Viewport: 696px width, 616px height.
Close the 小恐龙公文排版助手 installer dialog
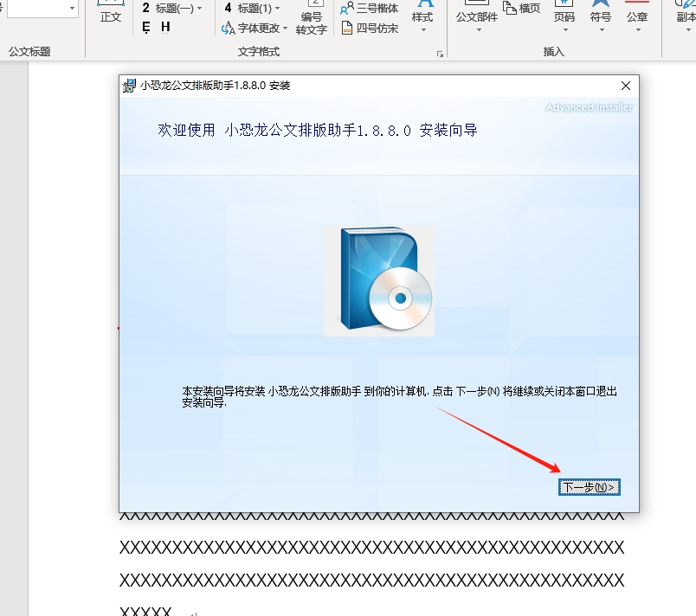625,86
